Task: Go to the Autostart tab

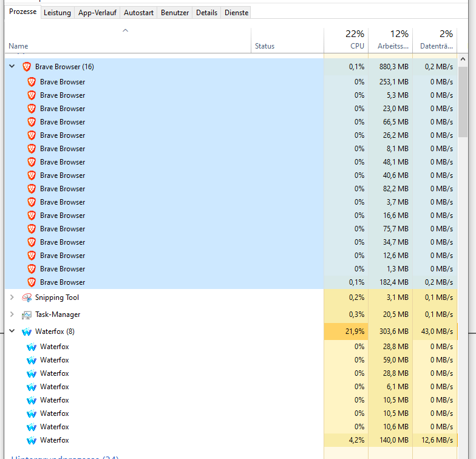Action: (x=138, y=13)
